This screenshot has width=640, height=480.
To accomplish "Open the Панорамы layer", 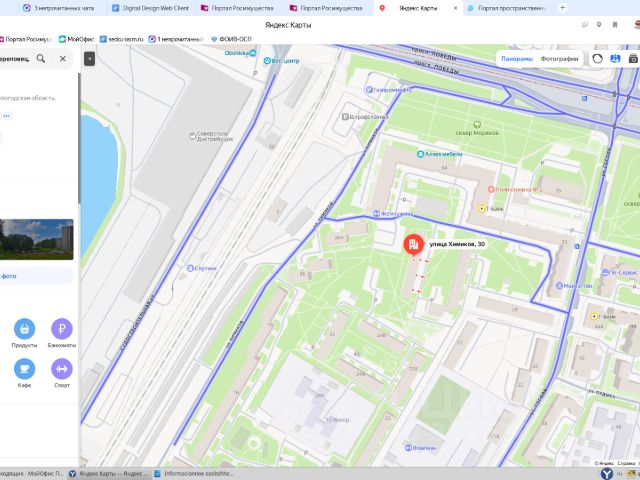I will pos(517,59).
